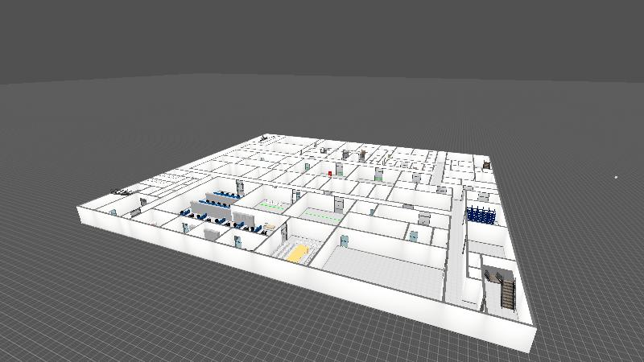Select the gray cubicle partition panels
This screenshot has width=644, height=362.
(217, 196)
